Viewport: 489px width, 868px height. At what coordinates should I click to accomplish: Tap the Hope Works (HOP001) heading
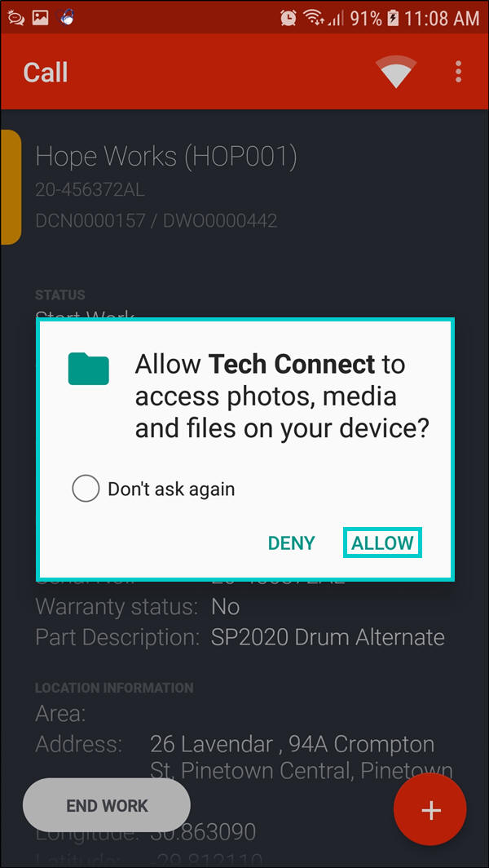tap(166, 157)
